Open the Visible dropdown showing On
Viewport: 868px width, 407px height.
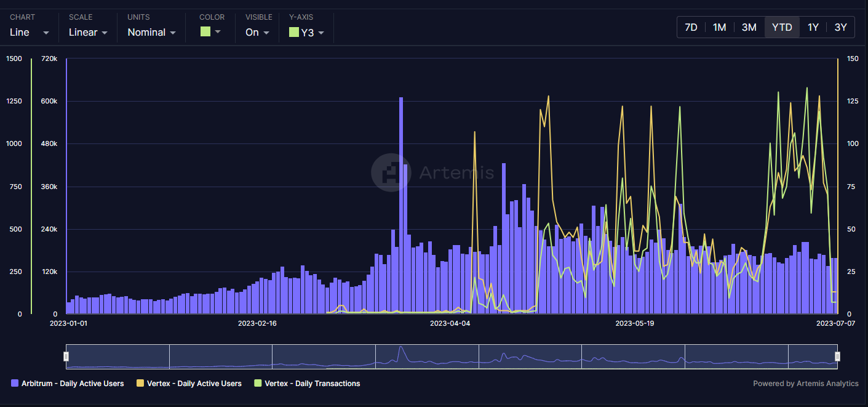[x=257, y=33]
